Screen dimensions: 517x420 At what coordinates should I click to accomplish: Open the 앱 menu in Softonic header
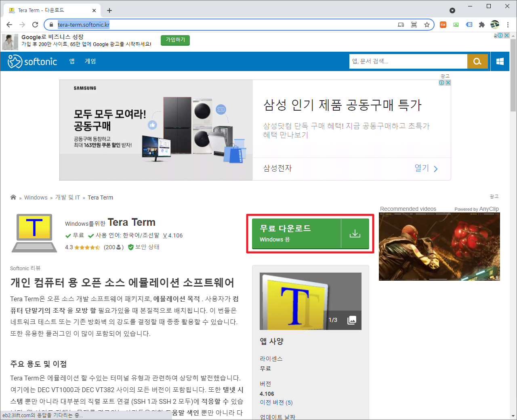point(72,61)
